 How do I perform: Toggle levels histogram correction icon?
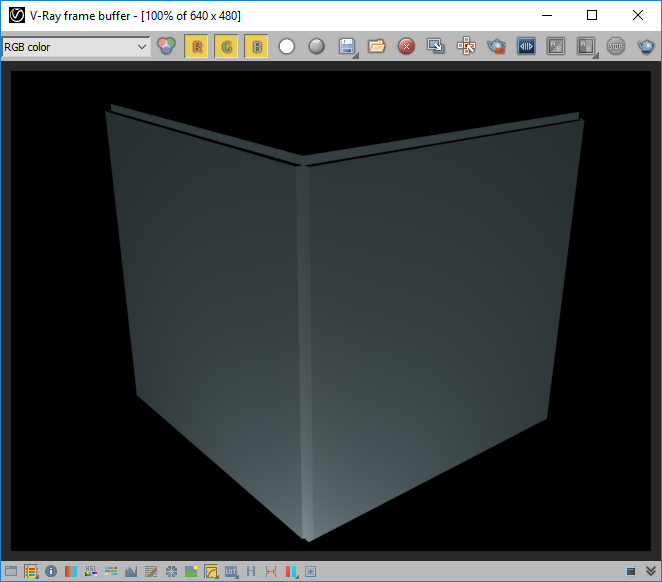[x=131, y=571]
